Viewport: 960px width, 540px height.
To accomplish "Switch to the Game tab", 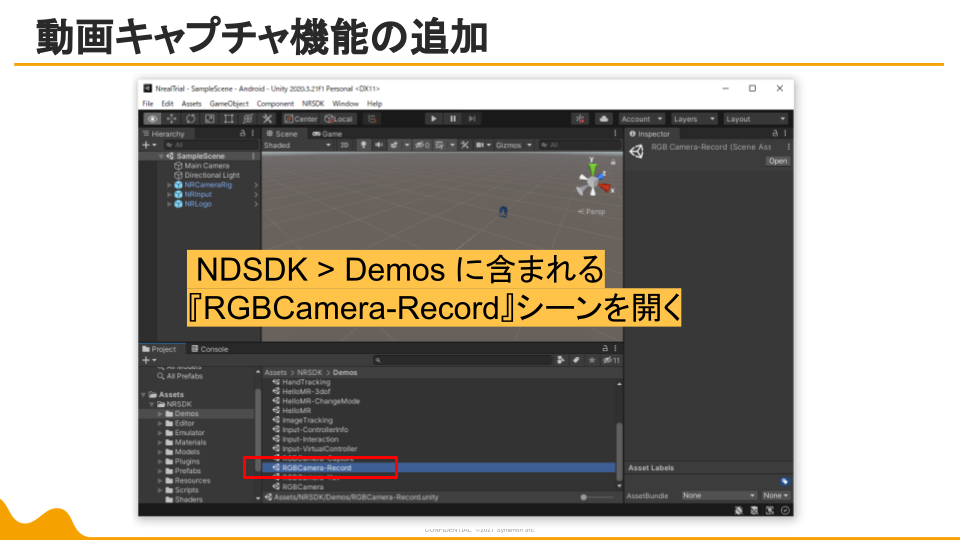I will pos(327,133).
